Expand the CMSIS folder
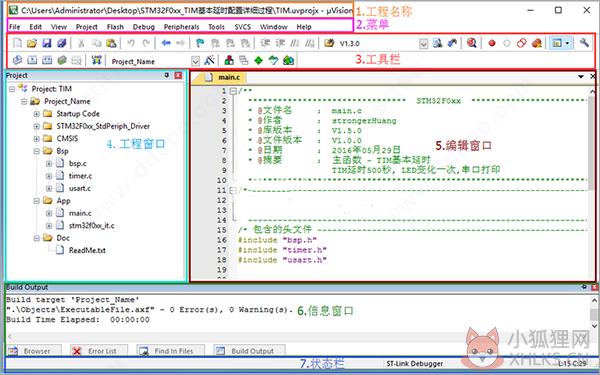 [36, 139]
